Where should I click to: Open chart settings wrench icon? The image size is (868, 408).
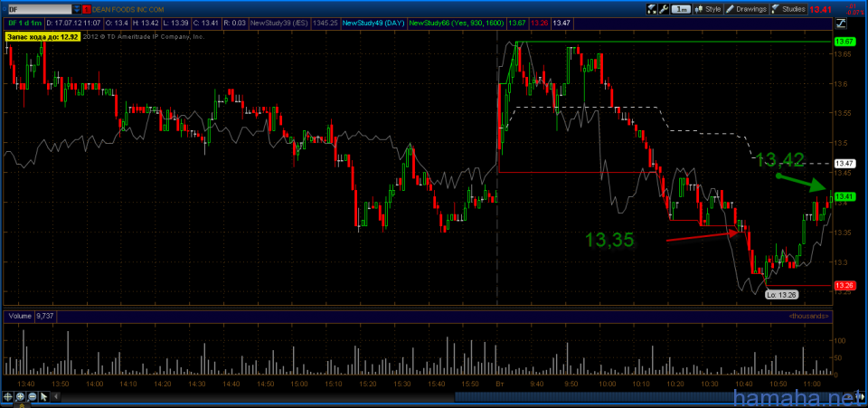click(663, 9)
